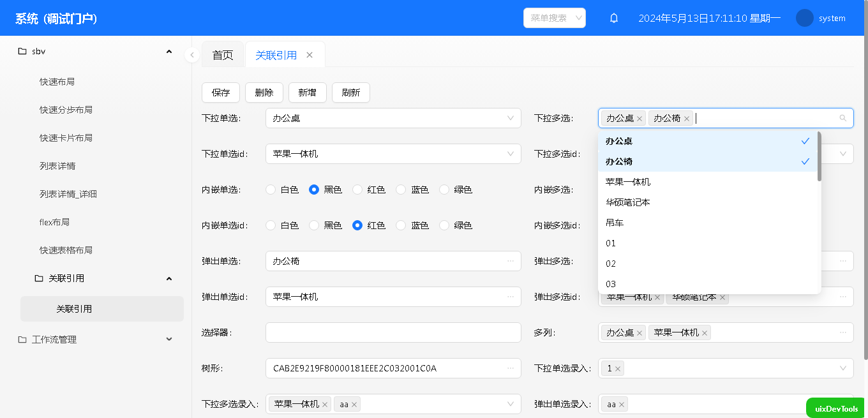The image size is (868, 418).
Task: Remove the aa tag in 下拉多选录入
Action: 354,405
